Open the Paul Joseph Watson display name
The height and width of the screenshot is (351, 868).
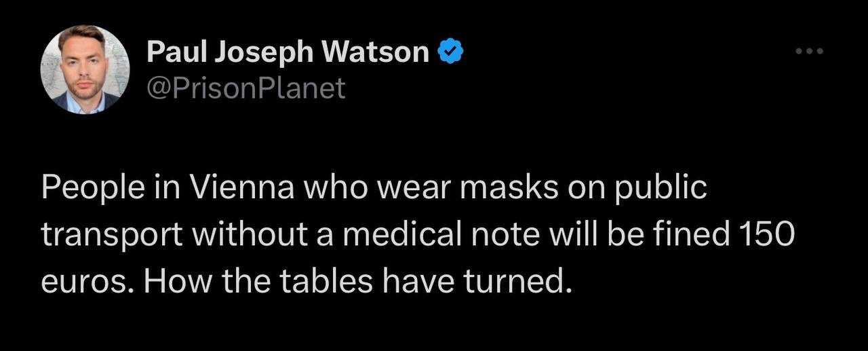point(288,53)
